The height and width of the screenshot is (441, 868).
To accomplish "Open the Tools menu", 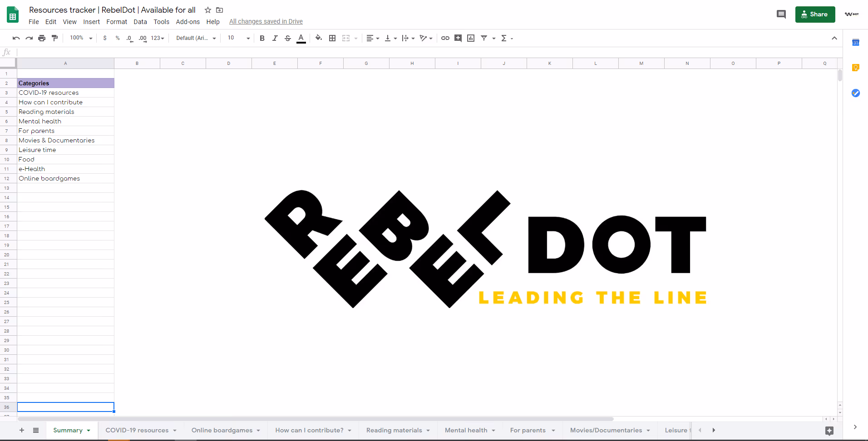I will [x=161, y=22].
